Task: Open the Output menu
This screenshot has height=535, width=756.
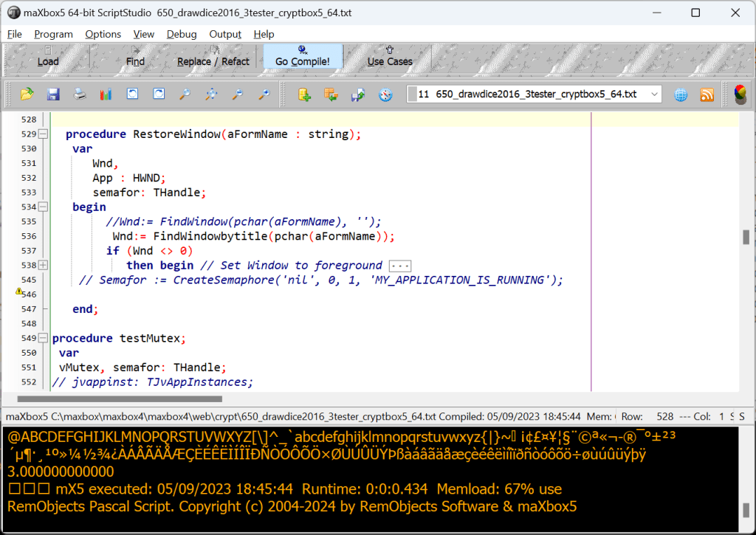Action: tap(225, 34)
